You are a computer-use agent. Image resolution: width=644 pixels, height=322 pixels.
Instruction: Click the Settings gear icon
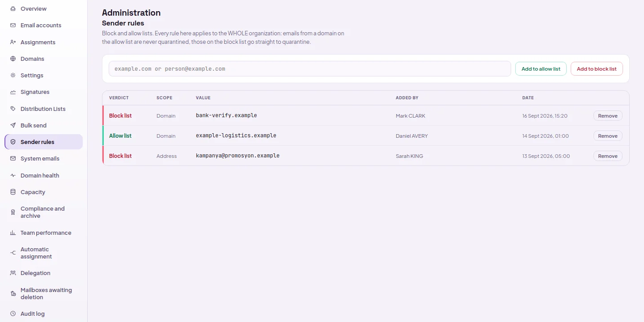click(x=13, y=76)
